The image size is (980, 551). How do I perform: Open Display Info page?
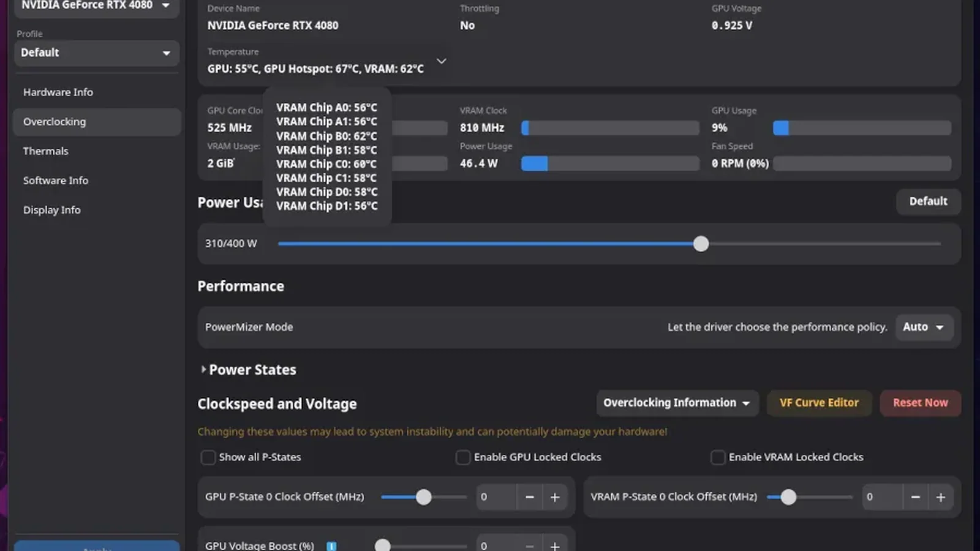click(97, 209)
